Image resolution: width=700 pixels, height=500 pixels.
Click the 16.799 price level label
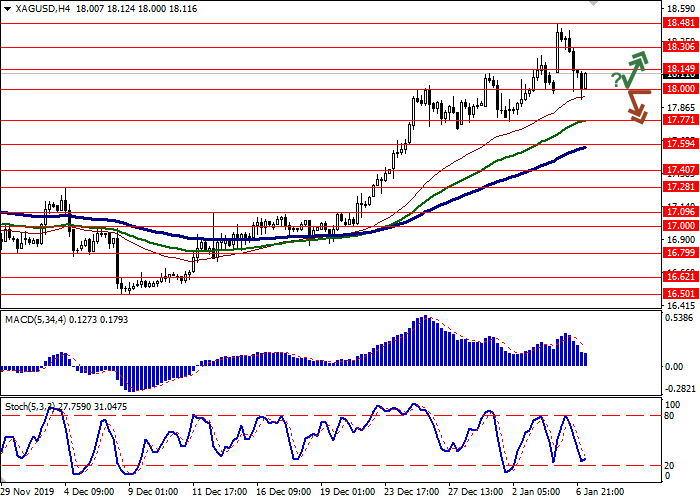679,253
